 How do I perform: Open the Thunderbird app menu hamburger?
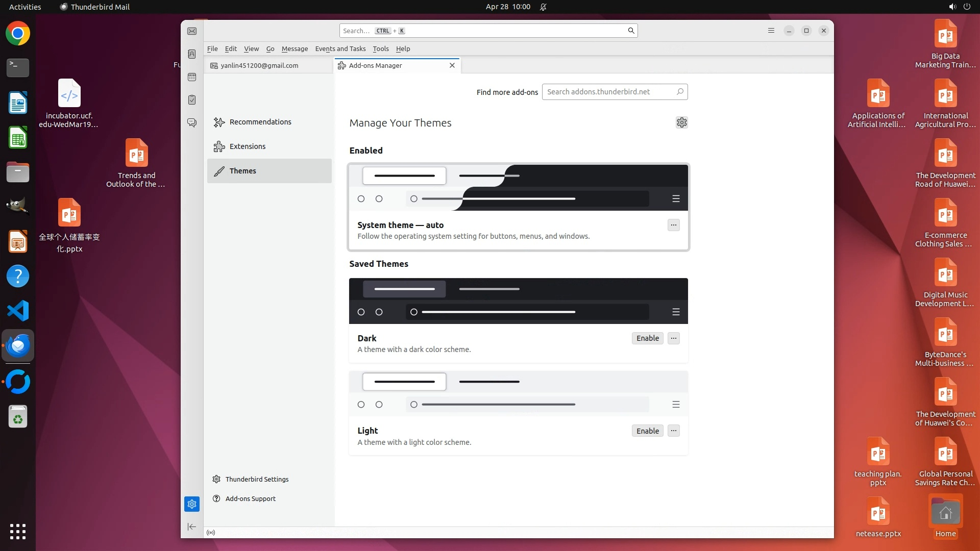(x=771, y=31)
